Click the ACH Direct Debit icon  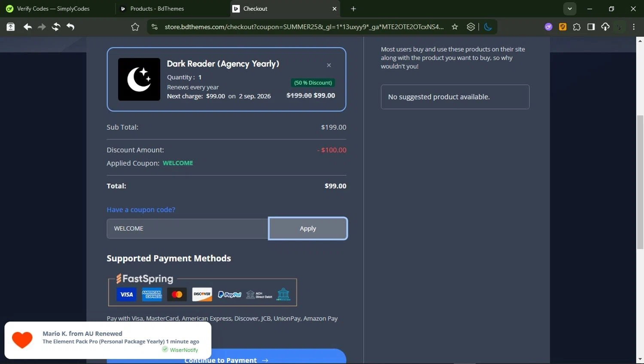(x=259, y=295)
